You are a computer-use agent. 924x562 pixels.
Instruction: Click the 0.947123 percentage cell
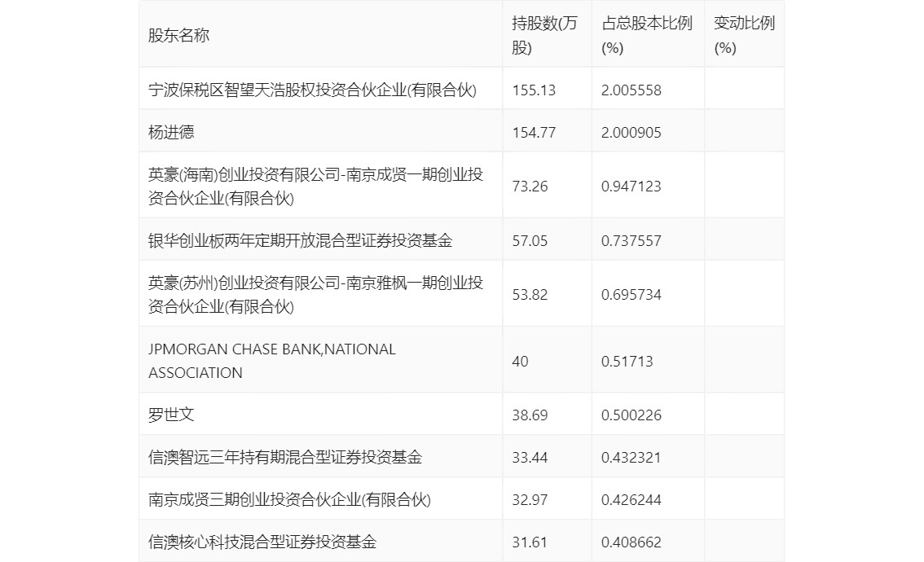click(631, 187)
